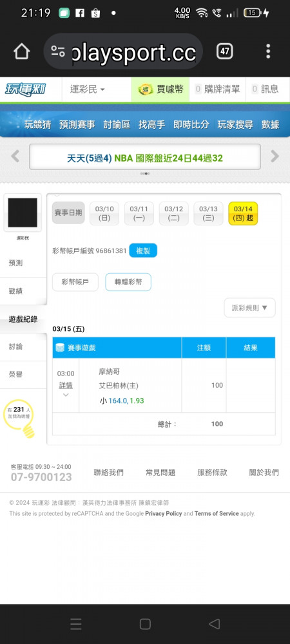Screen dimensions: 290x644
Task: Select the 03/13 (三) date tab
Action: [208, 214]
